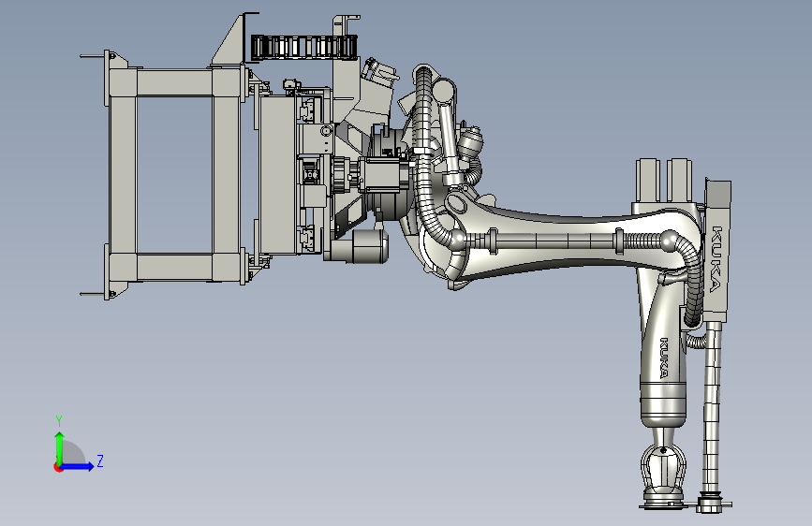This screenshot has width=812, height=526.
Task: Select the KUKA logo on the gray counterweight box
Action: 716,259
